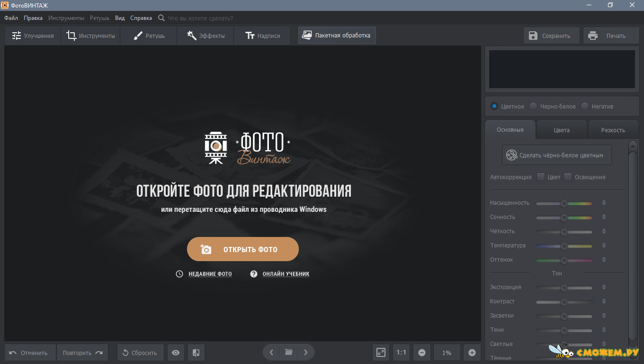Click the crop icon on Инструменты tab
Screen dimensions: 644x364
(72, 36)
